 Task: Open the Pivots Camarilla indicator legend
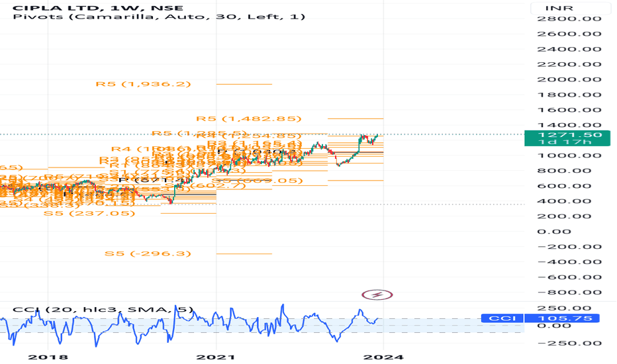coord(159,17)
